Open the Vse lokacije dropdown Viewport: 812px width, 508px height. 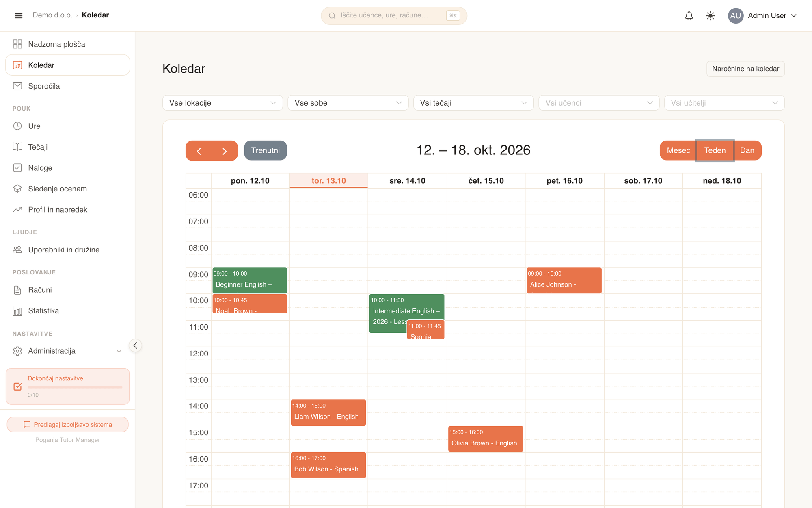tap(222, 103)
